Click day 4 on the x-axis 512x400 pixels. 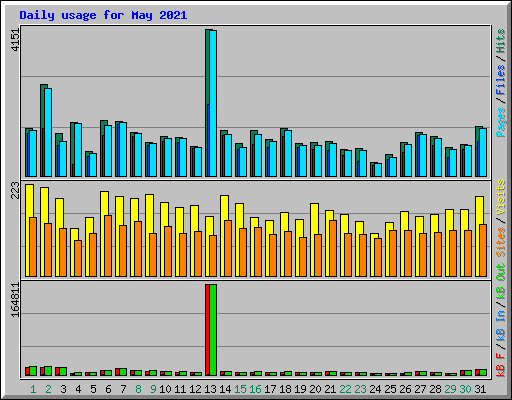pyautogui.click(x=78, y=389)
